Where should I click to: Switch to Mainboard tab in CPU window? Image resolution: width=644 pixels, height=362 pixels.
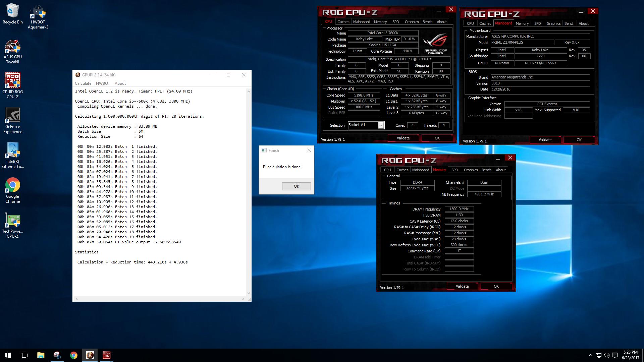coord(362,22)
